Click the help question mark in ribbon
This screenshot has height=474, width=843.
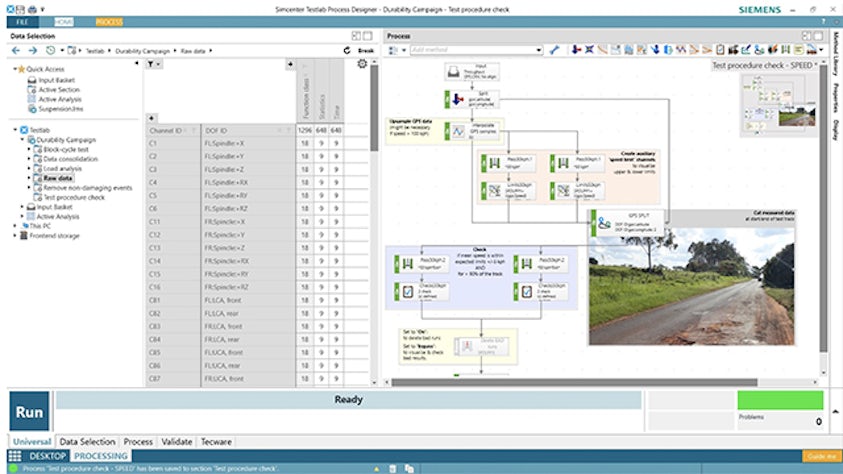tap(823, 21)
